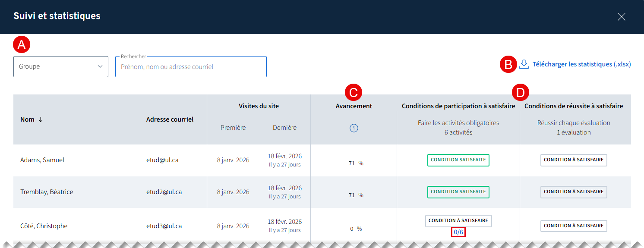Click email etud2@ul.ca
The image size is (644, 248).
coord(164,192)
